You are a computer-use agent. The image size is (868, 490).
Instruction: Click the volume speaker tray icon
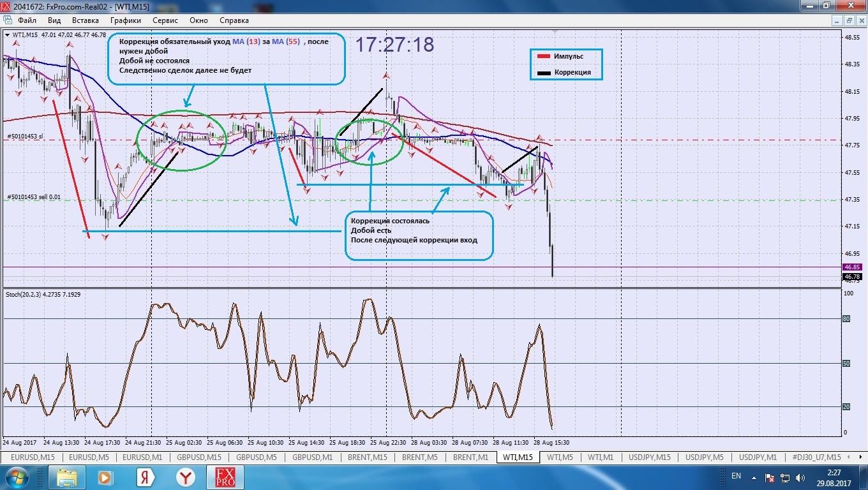click(802, 477)
